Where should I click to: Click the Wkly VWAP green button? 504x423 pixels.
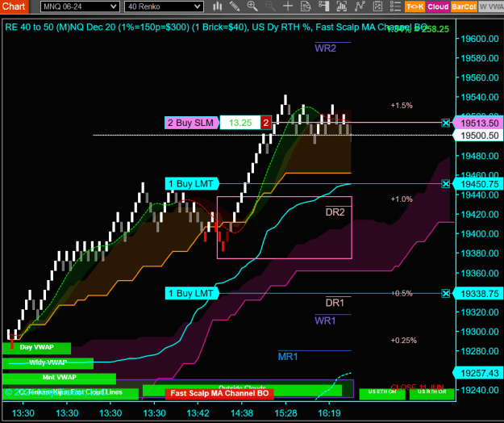point(48,362)
